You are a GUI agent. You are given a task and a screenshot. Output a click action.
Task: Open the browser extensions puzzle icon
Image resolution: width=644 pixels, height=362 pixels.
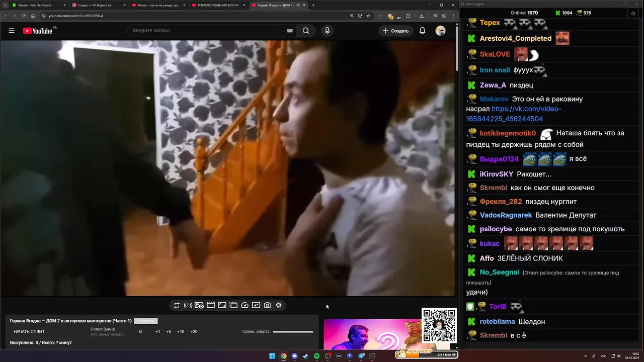(408, 16)
